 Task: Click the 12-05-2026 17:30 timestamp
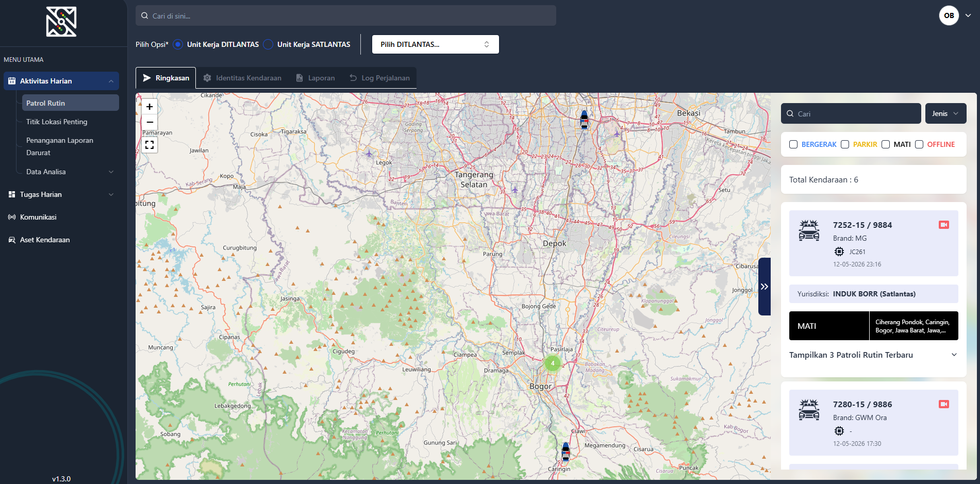(857, 444)
